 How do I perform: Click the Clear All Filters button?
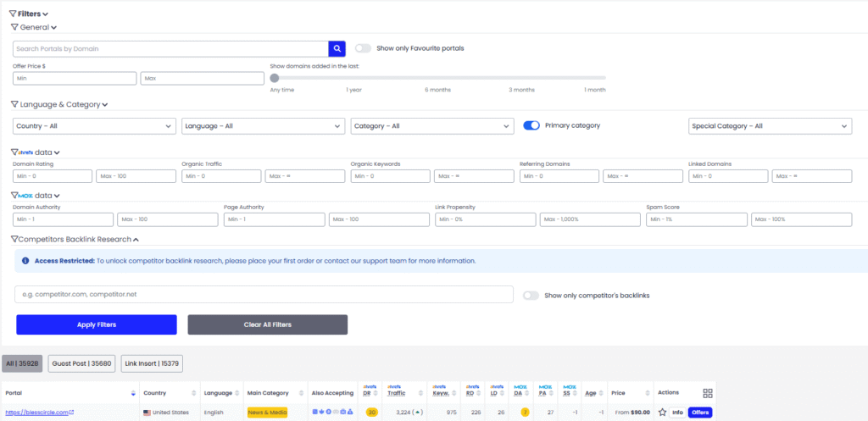pos(267,324)
